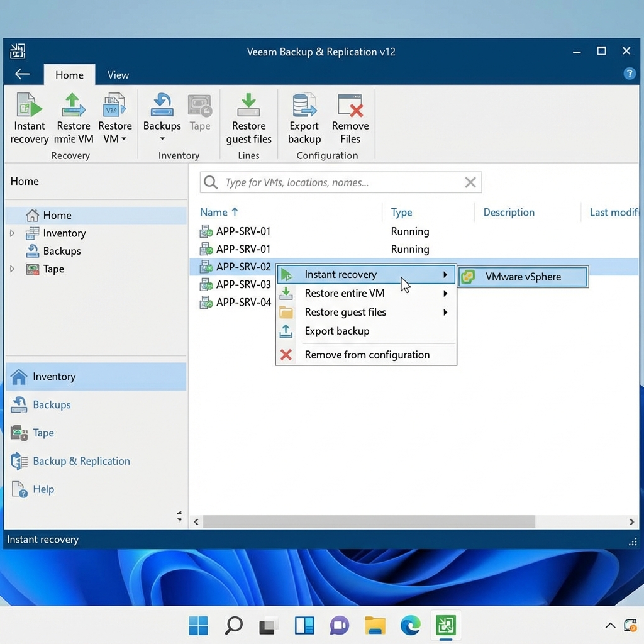Click the blue help question mark button
The image size is (644, 644).
pyautogui.click(x=630, y=74)
